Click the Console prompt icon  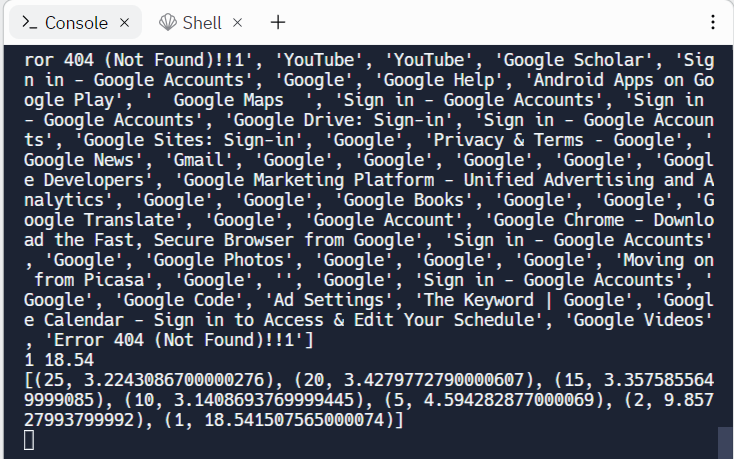(29, 22)
